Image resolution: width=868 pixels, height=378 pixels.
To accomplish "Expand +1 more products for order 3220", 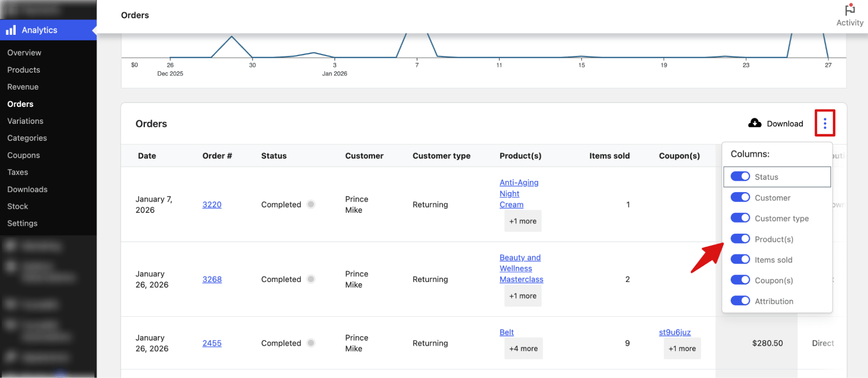I will [x=523, y=221].
